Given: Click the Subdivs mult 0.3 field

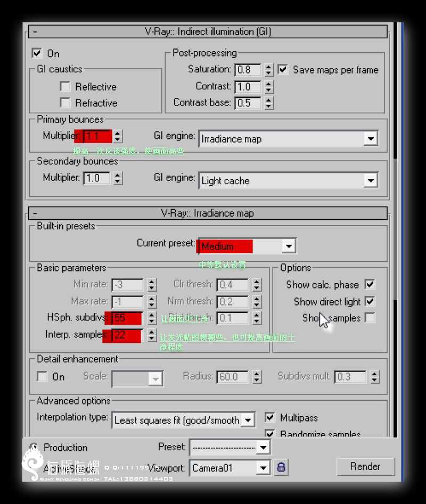Looking at the screenshot, I should point(350,376).
